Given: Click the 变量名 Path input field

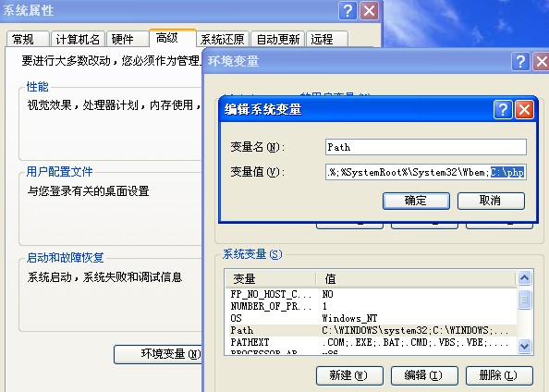Looking at the screenshot, I should [x=426, y=147].
